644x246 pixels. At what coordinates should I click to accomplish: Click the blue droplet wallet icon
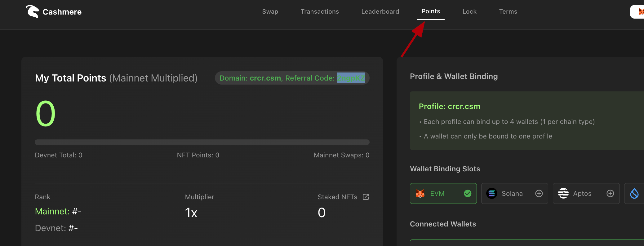tap(634, 194)
